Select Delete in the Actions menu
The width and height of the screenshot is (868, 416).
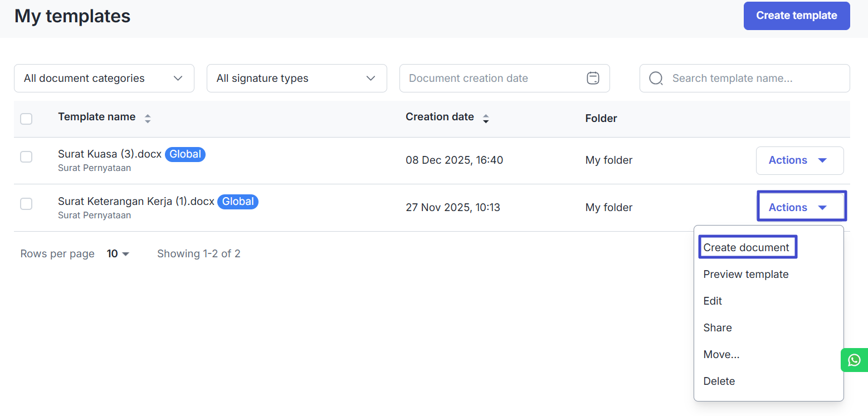point(719,381)
